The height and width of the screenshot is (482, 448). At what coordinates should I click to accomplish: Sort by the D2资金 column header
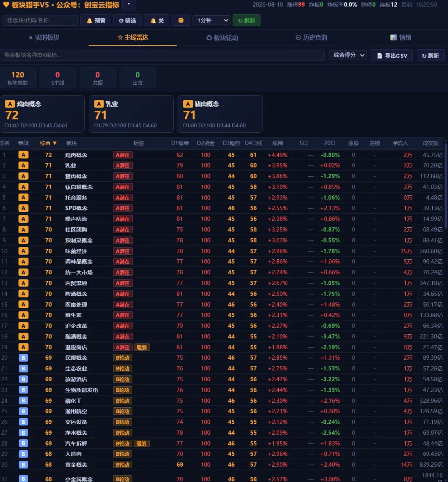[206, 143]
